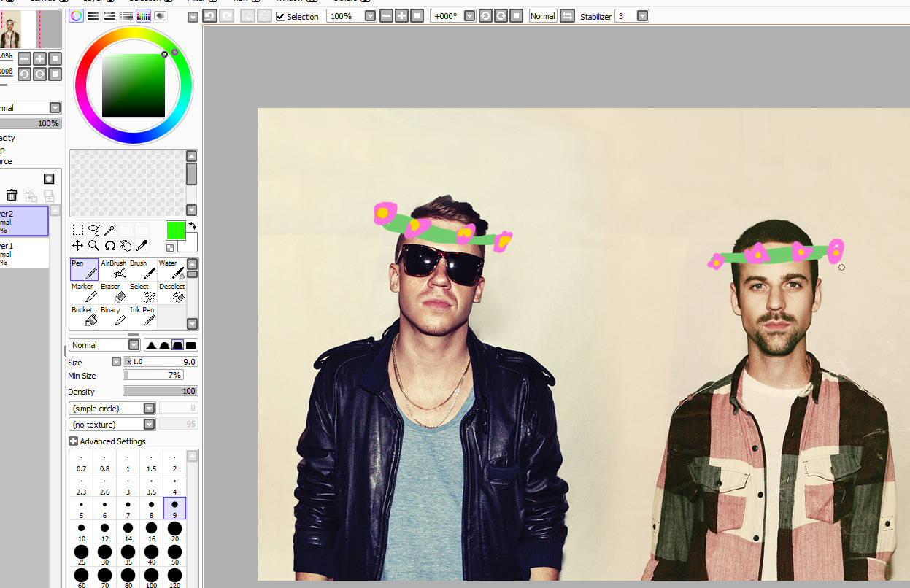Viewport: 910px width, 588px height.
Task: Toggle the color wheel panel
Action: pos(76,15)
